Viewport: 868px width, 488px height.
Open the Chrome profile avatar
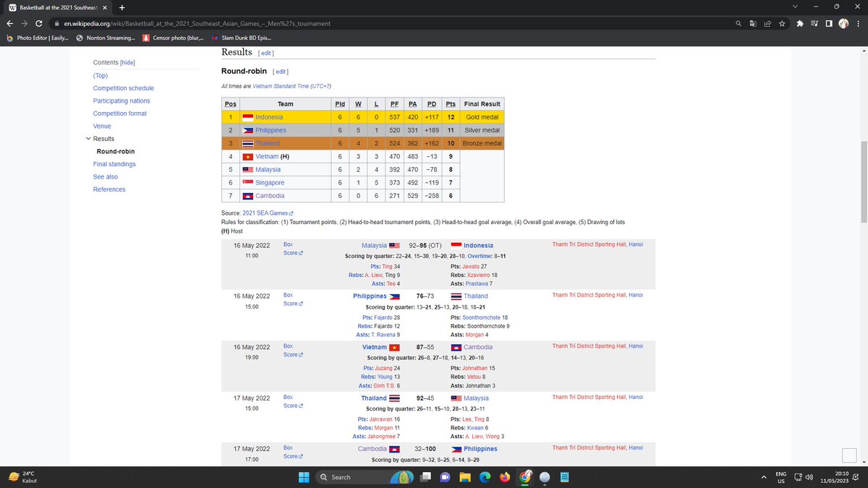pos(843,23)
